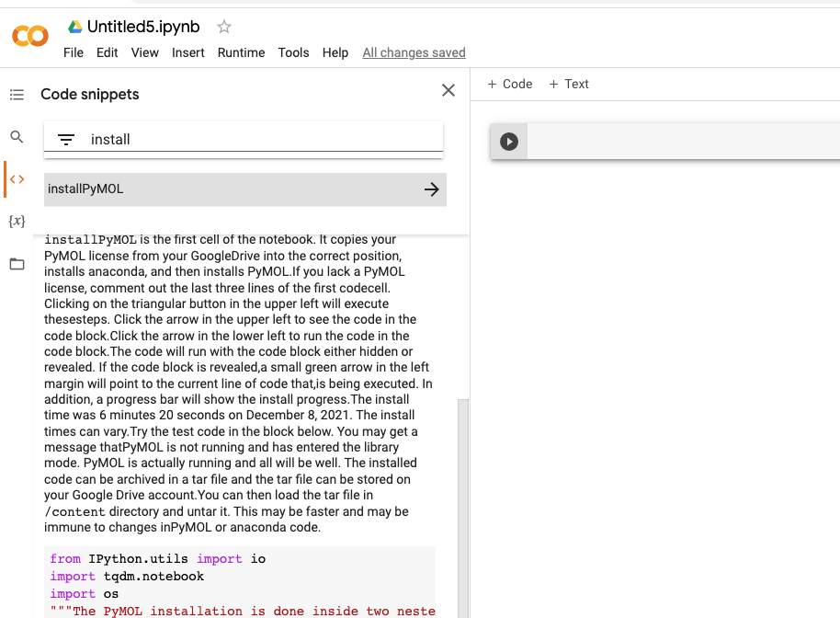The height and width of the screenshot is (618, 840).
Task: Click the All changes saved link
Action: [x=414, y=52]
